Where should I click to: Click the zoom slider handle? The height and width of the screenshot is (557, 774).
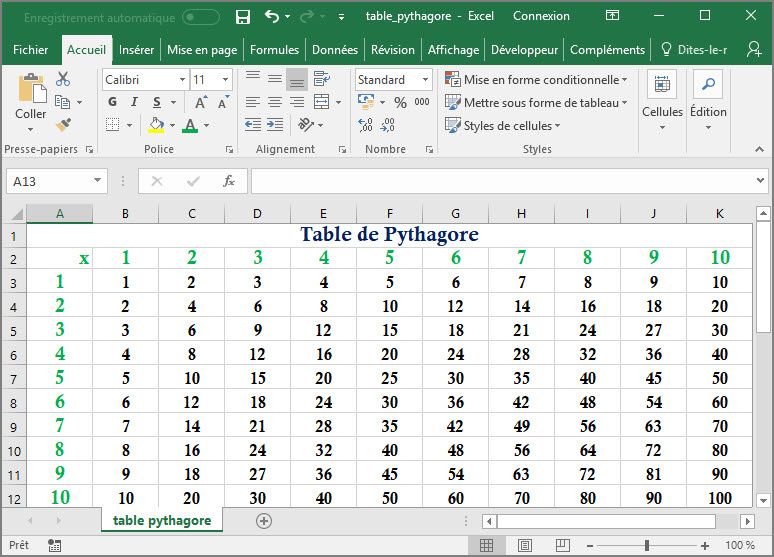click(x=647, y=545)
